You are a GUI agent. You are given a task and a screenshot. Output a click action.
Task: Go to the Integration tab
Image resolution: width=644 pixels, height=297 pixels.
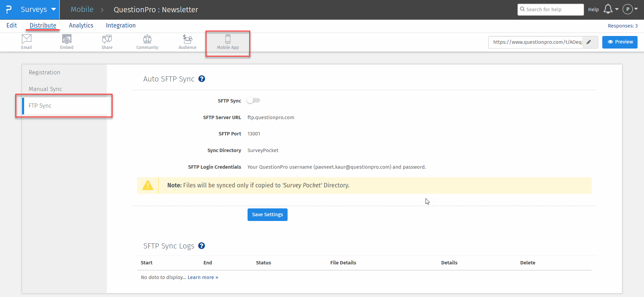tap(121, 25)
